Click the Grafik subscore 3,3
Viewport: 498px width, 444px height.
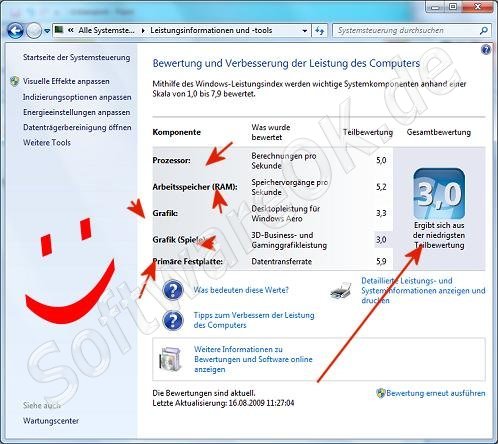[x=381, y=213]
